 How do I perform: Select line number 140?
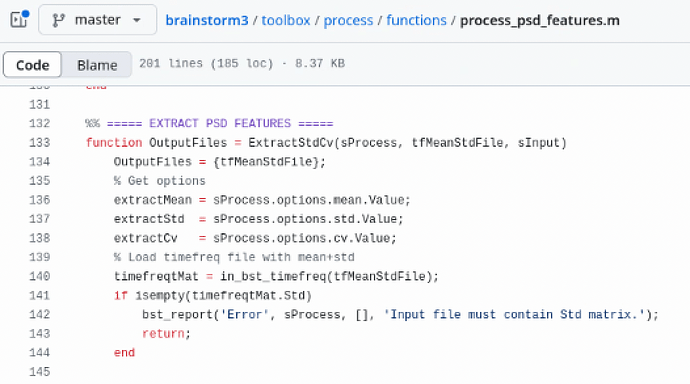tap(40, 276)
